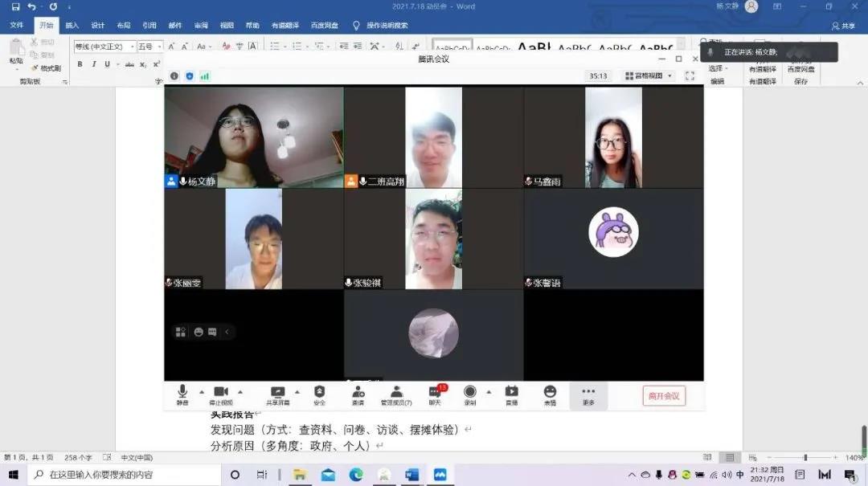Open Chat with 13 unread messages

pyautogui.click(x=435, y=394)
